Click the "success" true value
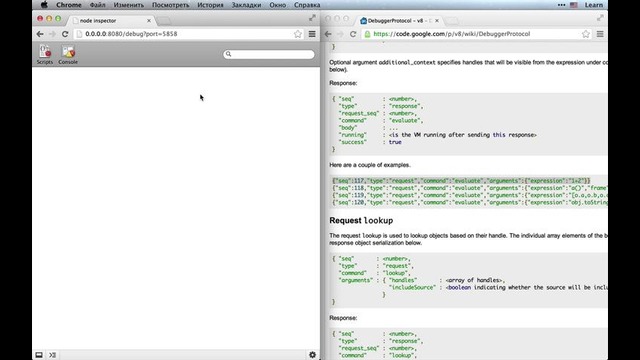 click(x=395, y=142)
